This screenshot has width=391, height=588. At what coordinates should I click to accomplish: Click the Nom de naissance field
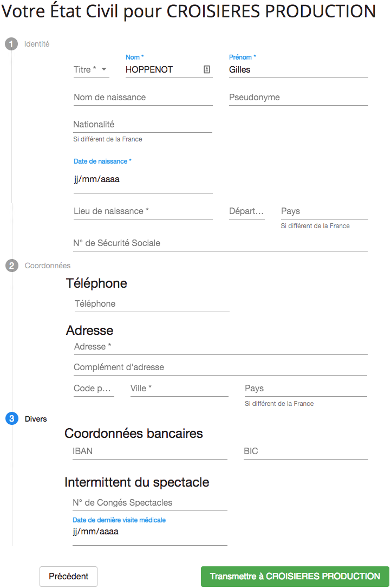click(143, 98)
